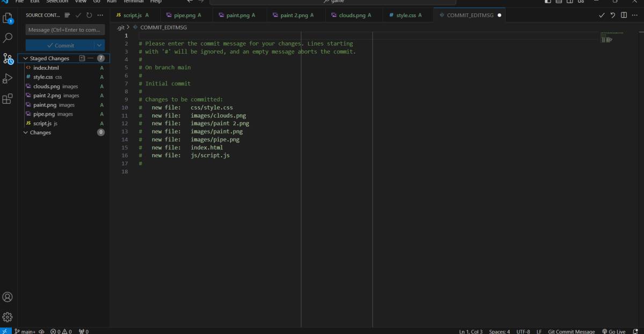This screenshot has height=334, width=644.
Task: Switch to the clouds.png tab
Action: coord(354,15)
